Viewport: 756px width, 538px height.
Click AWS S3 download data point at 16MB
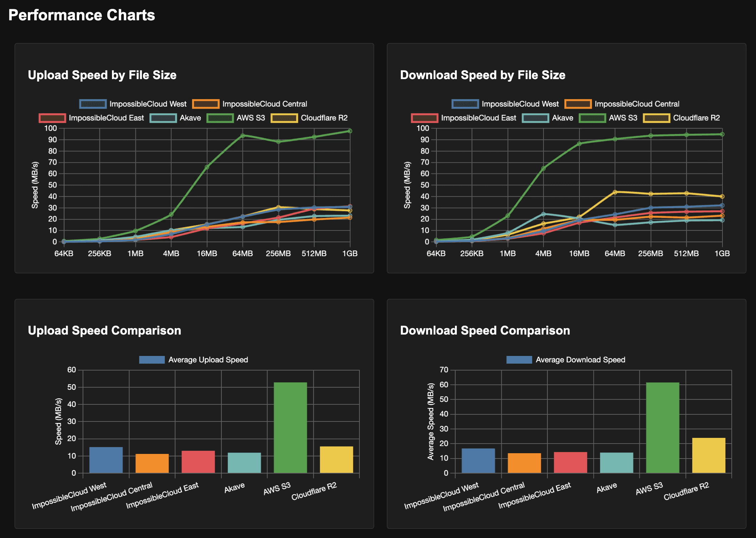click(x=579, y=144)
